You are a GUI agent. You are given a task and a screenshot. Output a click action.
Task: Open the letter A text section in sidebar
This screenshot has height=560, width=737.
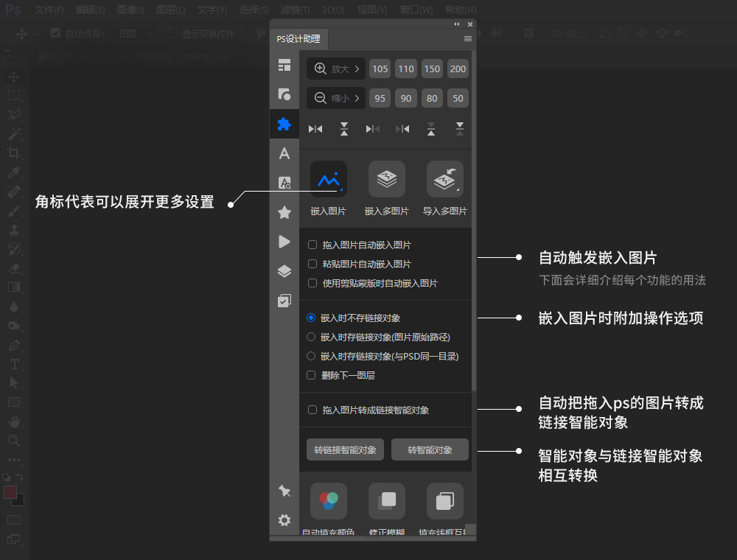(284, 153)
